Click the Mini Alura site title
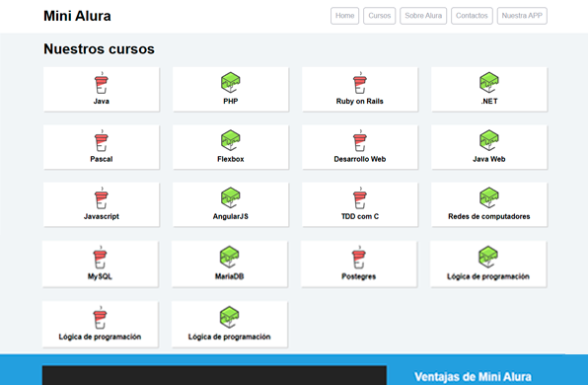 click(77, 16)
